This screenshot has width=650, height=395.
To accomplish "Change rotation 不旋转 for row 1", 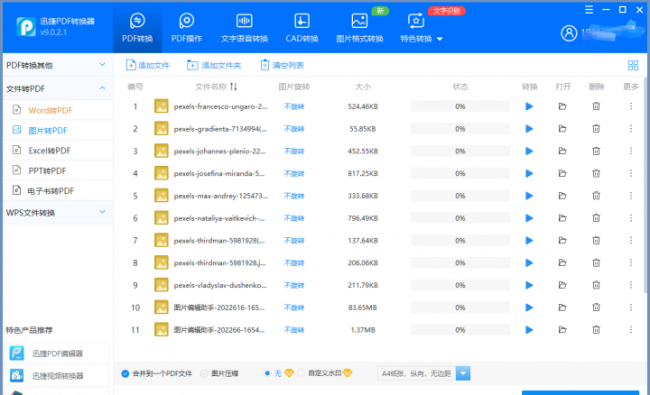I will pos(294,107).
